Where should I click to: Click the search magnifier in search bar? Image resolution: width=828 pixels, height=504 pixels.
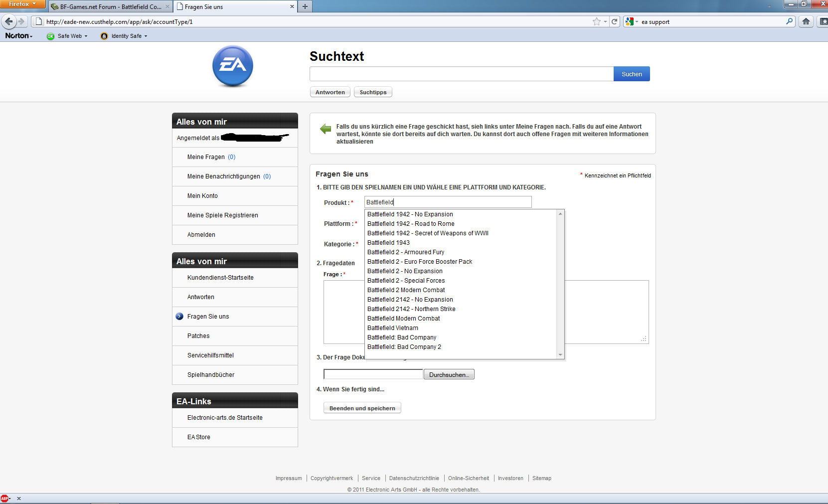790,21
